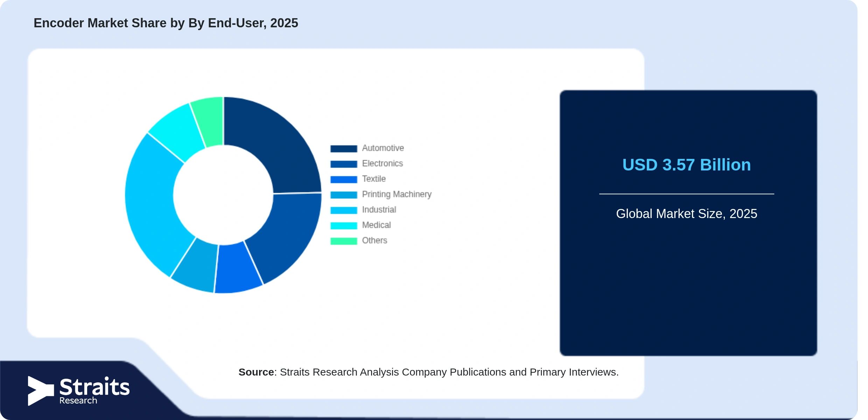Select the Electronics slice of the donut
Viewport: 868px width, 420px height.
[287, 238]
